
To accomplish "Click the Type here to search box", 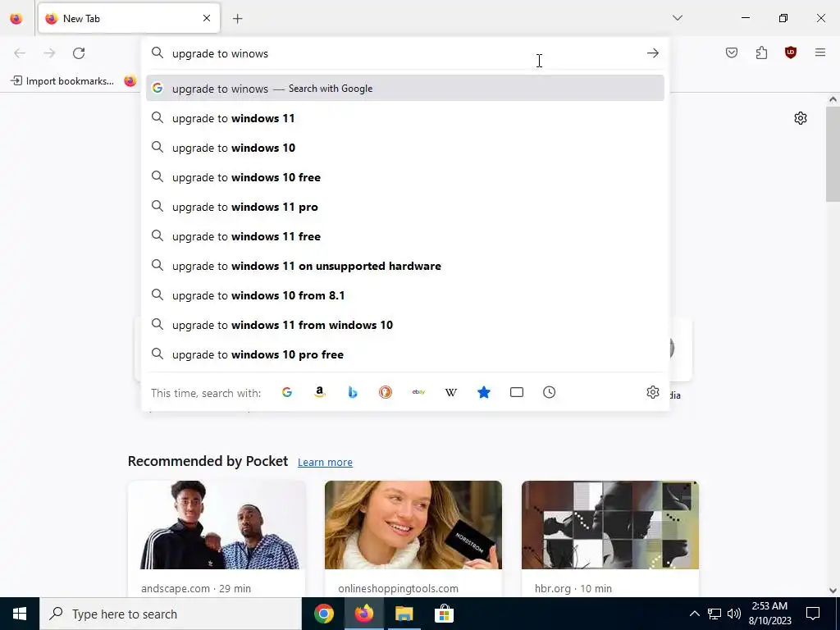I will click(x=171, y=614).
